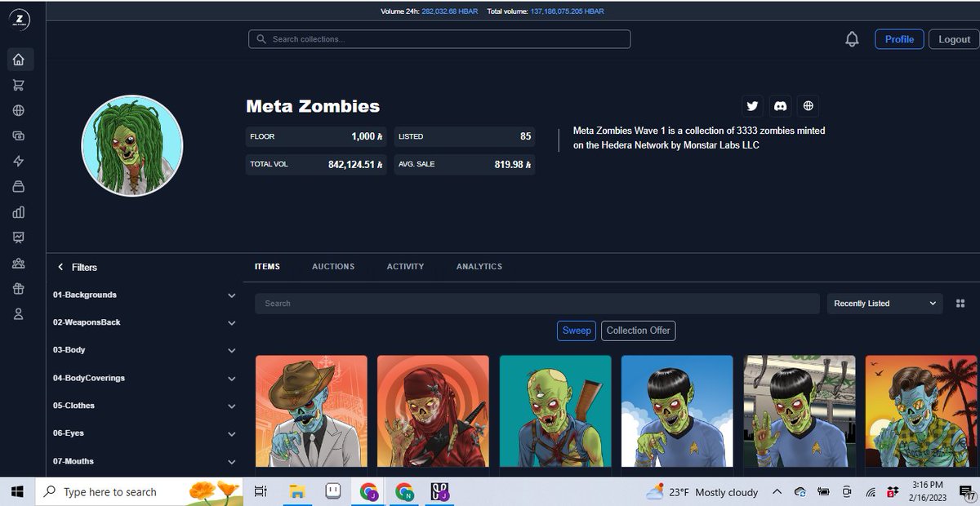Open the Twitter page for Meta Zombies
980x506 pixels.
pyautogui.click(x=752, y=105)
